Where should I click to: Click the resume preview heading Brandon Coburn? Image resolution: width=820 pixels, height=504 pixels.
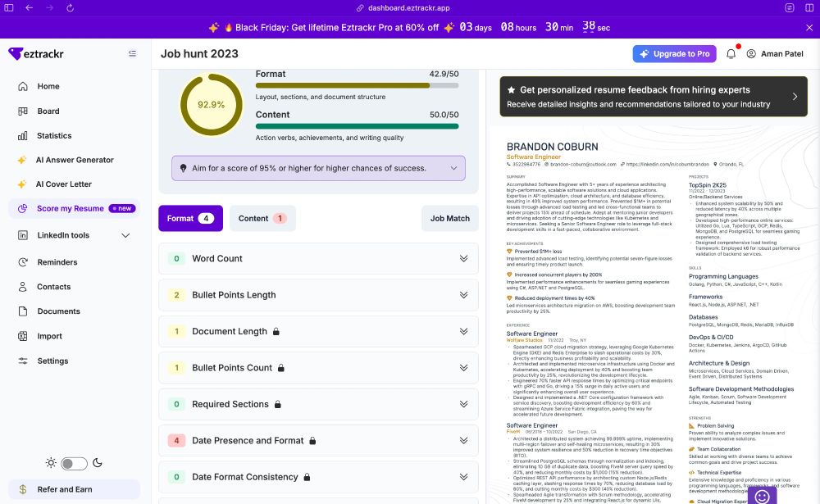(x=552, y=147)
